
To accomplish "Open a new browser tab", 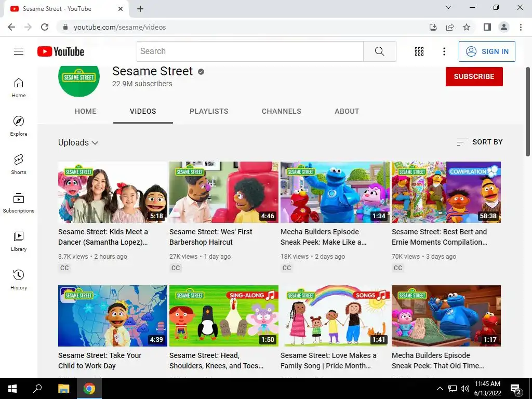I will pos(140,9).
